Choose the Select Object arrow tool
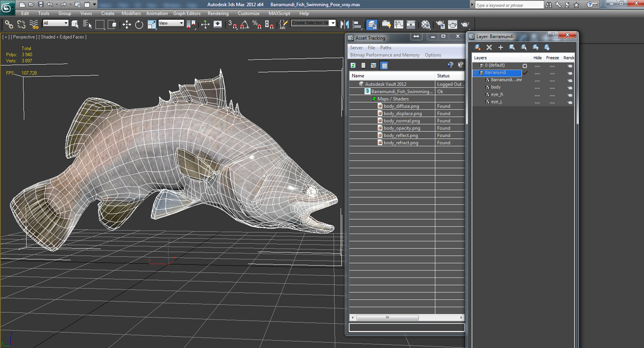Screen dimensions: 644x348 [75, 25]
